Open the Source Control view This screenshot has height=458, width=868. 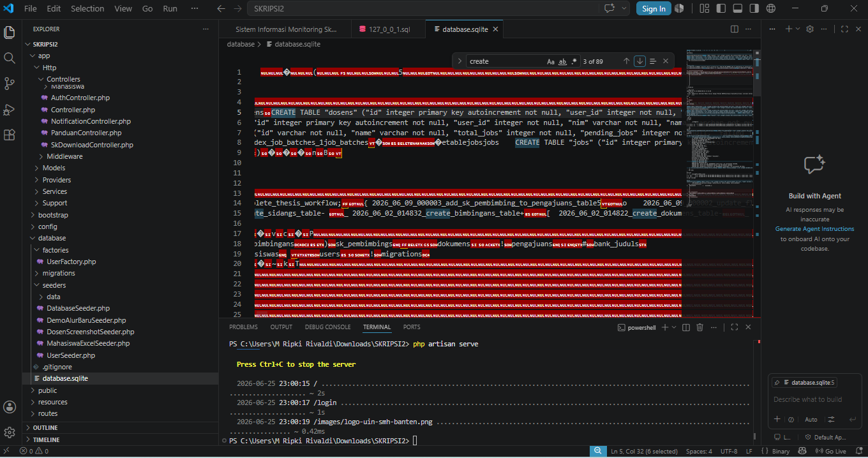pyautogui.click(x=10, y=84)
